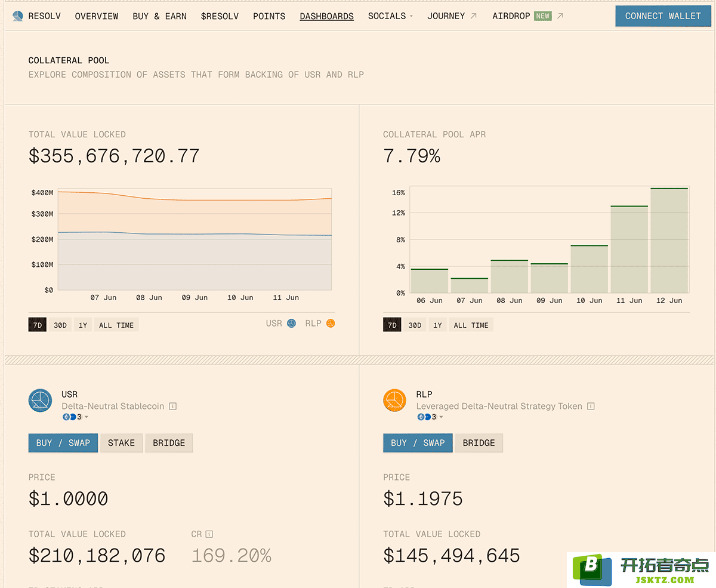Click the BRIDGE button for USR
Image resolution: width=716 pixels, height=588 pixels.
169,443
